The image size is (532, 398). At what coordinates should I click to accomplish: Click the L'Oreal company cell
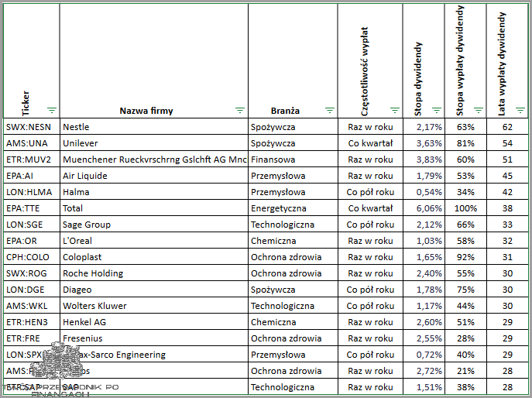pyautogui.click(x=153, y=241)
